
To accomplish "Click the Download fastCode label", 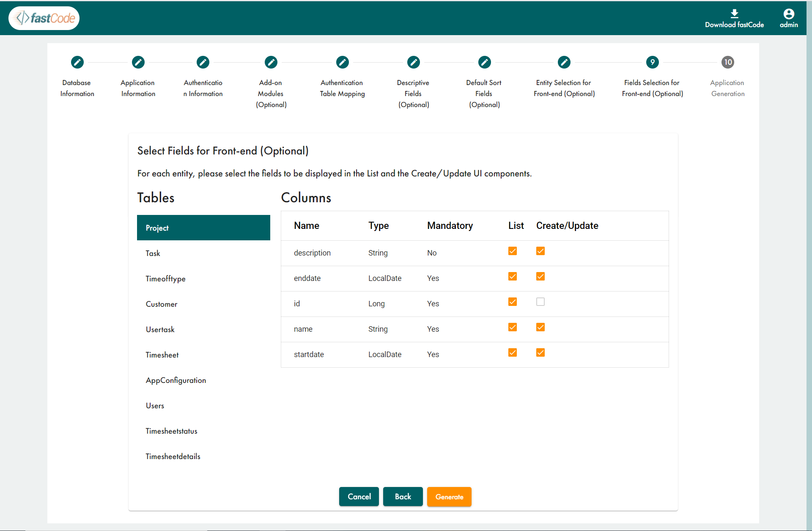I will point(734,25).
